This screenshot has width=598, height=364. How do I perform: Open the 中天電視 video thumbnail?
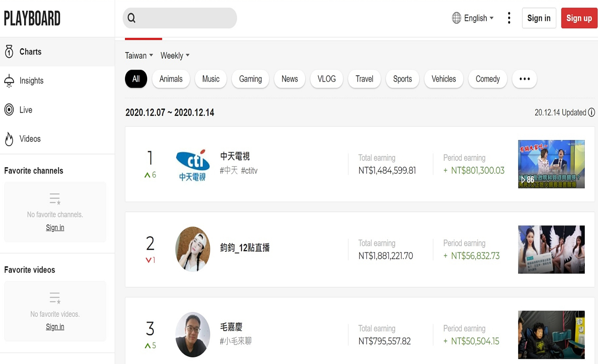551,164
